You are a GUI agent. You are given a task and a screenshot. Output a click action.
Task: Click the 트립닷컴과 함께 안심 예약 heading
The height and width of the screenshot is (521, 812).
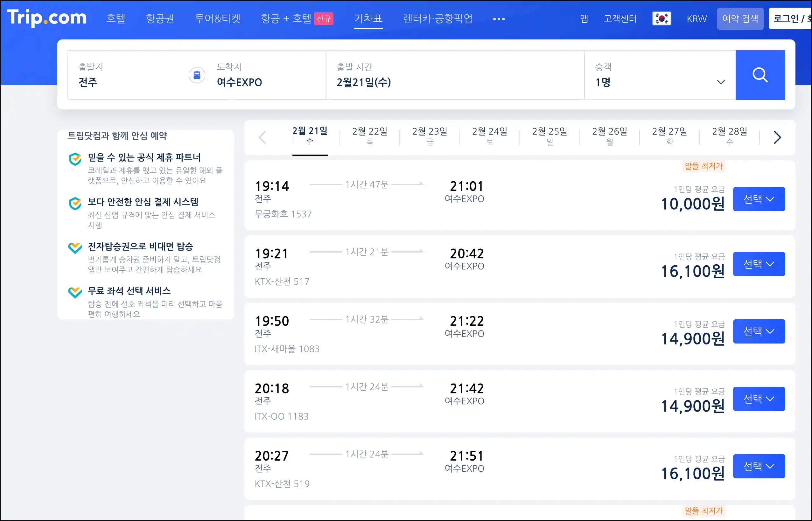(117, 136)
